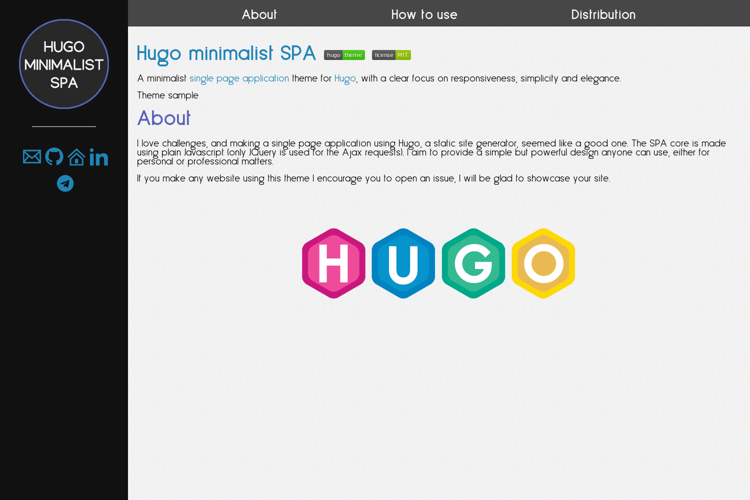Click the home icon in sidebar
Screen dimensions: 750x500
77,156
